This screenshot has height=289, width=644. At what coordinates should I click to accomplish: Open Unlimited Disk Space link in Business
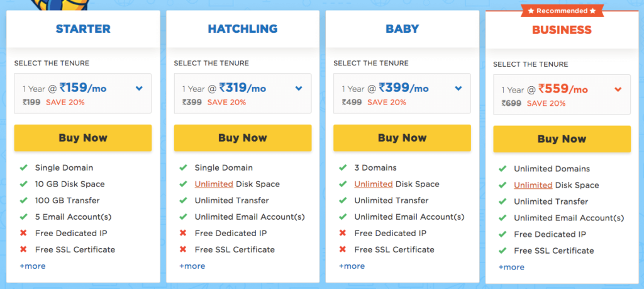click(x=533, y=185)
